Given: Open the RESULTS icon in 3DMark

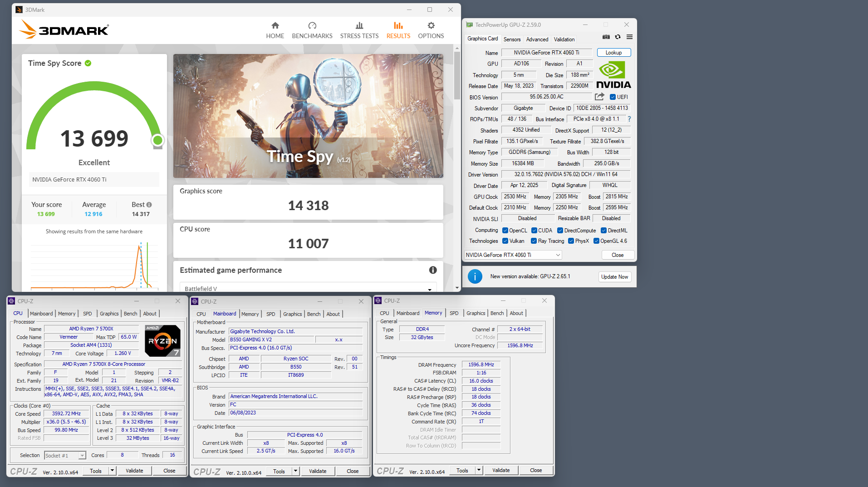Looking at the screenshot, I should click(x=398, y=25).
